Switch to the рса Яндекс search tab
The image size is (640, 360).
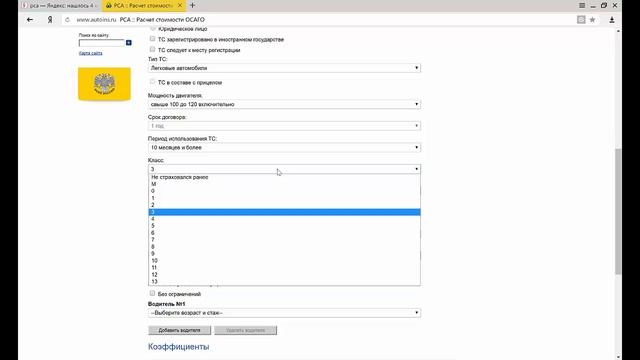[59, 5]
